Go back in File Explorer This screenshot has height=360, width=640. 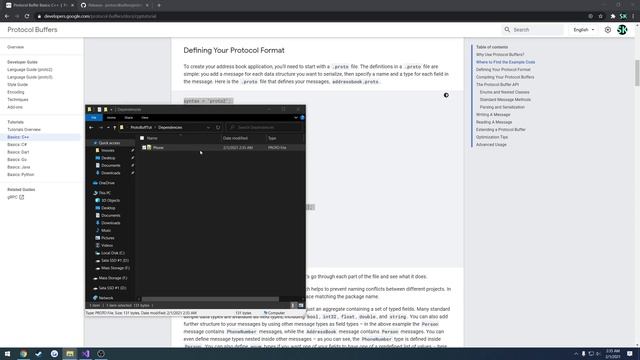[x=91, y=127]
